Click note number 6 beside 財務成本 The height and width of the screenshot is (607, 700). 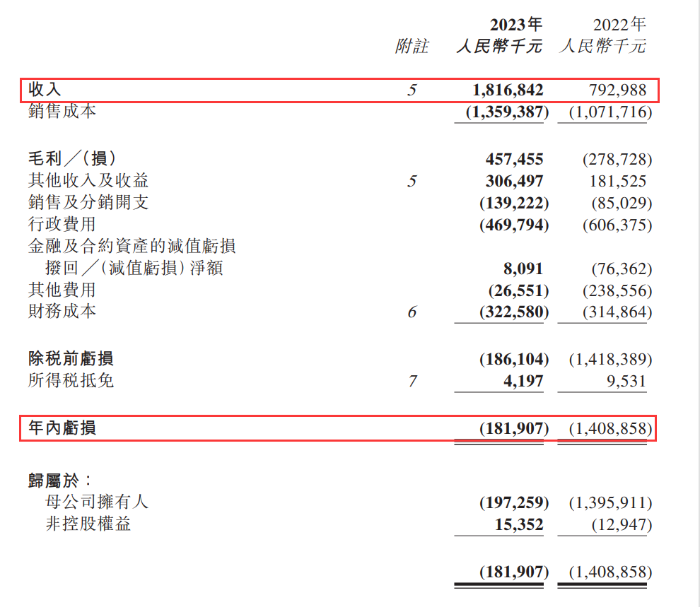click(x=413, y=312)
